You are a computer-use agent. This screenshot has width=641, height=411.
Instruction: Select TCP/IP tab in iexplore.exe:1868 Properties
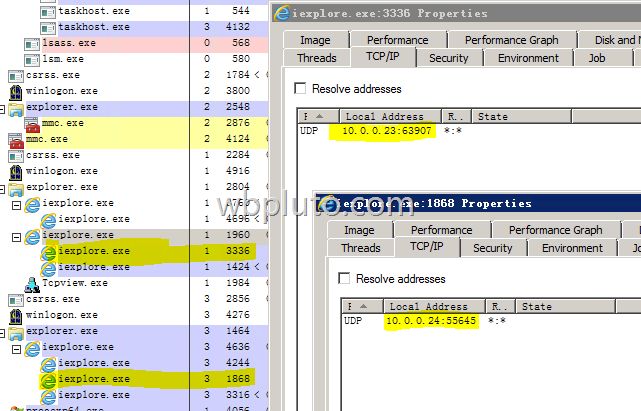tap(426, 246)
